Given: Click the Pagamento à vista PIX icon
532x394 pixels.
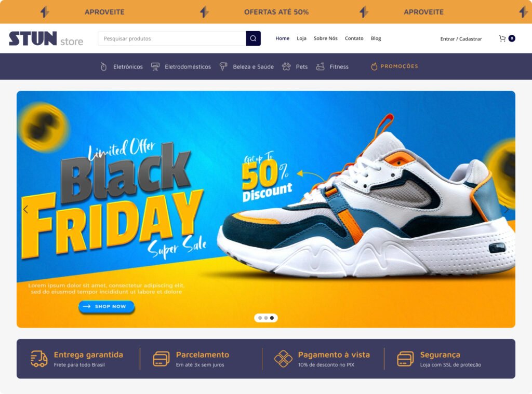Looking at the screenshot, I should (x=283, y=359).
